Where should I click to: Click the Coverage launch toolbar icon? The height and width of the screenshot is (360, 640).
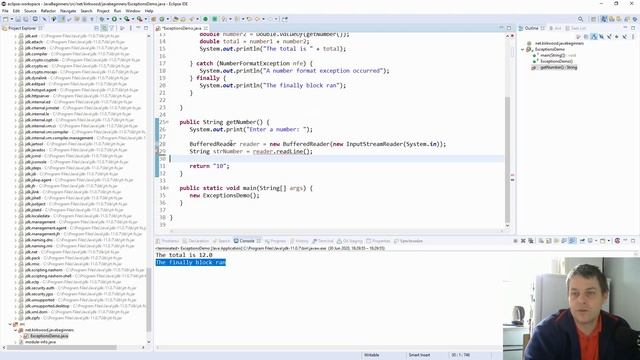[127, 19]
